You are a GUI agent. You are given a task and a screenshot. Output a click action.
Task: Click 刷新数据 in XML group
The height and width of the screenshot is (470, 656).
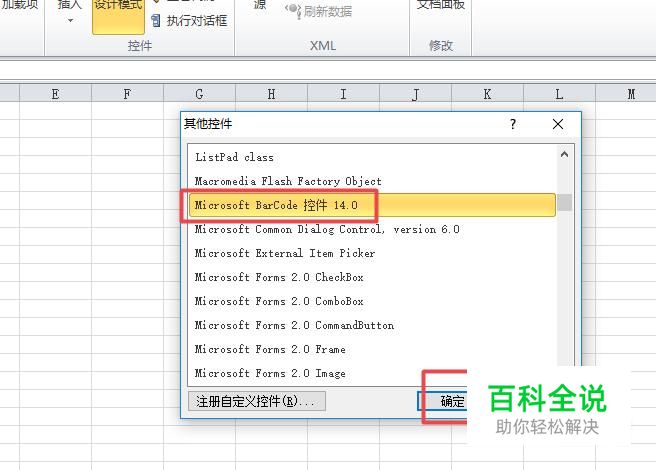[x=319, y=11]
